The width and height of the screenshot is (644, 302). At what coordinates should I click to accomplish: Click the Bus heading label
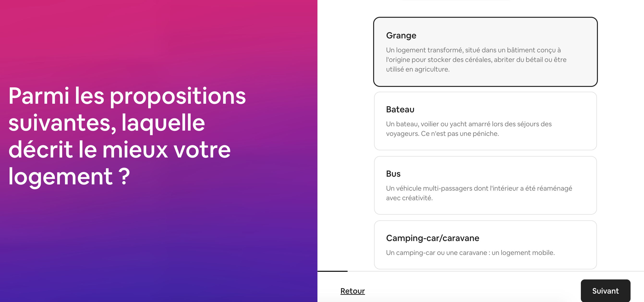click(x=393, y=174)
